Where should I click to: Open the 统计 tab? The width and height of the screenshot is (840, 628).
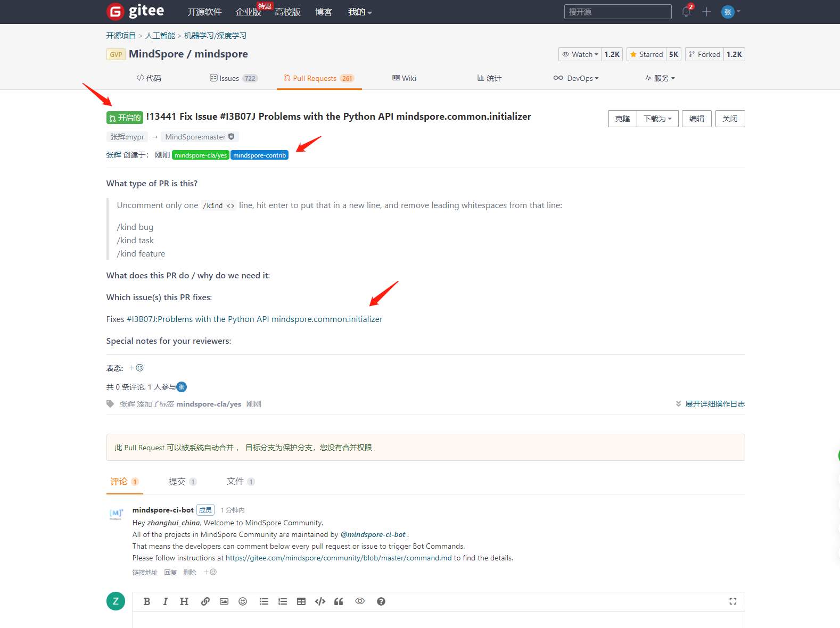coord(490,78)
